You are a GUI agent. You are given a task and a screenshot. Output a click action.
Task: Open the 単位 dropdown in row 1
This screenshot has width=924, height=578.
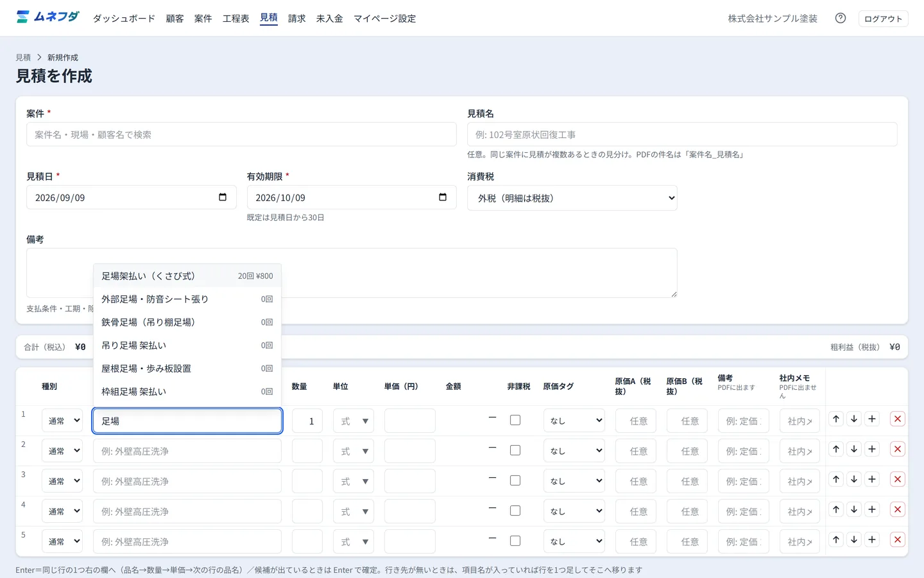click(x=354, y=421)
